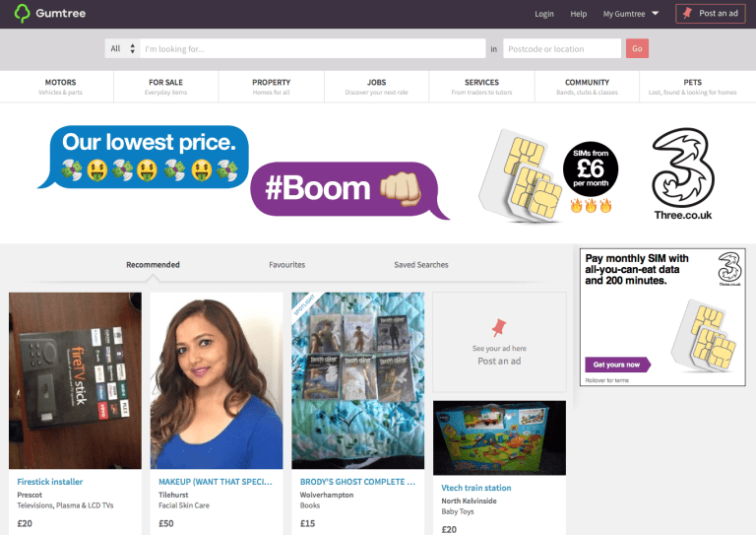Open the For Sale category menu
Screen dimensions: 756x535
tap(166, 87)
